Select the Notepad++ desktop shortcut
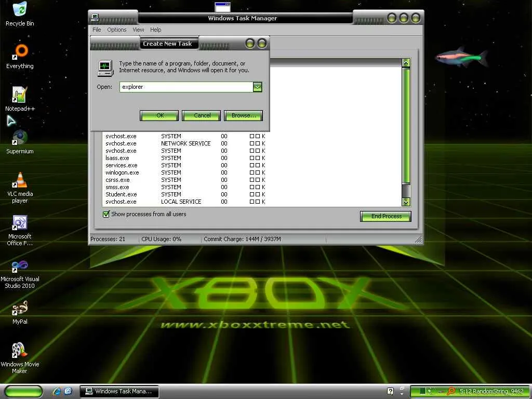 tap(20, 99)
